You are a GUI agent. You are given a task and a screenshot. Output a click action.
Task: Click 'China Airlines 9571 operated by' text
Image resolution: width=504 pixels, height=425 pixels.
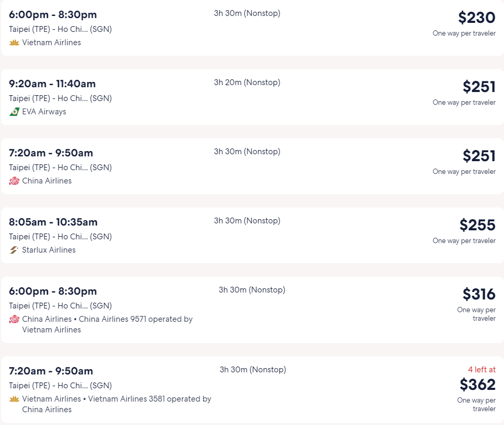(136, 319)
